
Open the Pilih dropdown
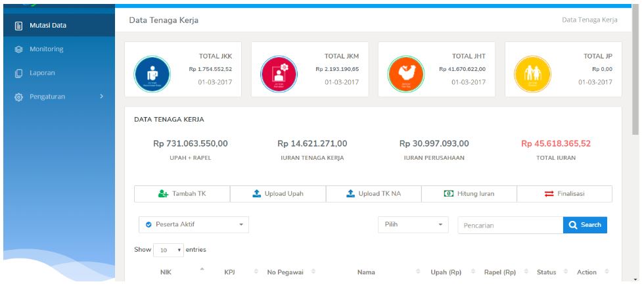pos(413,225)
